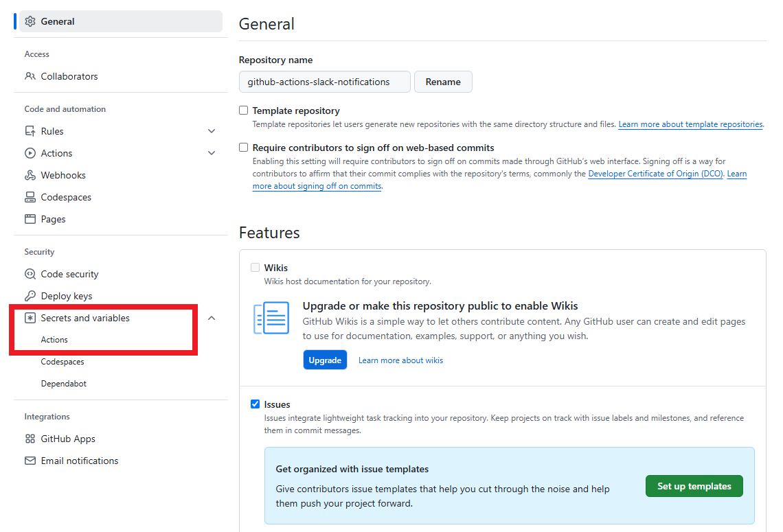Click the Pages browser icon
The width and height of the screenshot is (783, 532).
click(x=30, y=219)
